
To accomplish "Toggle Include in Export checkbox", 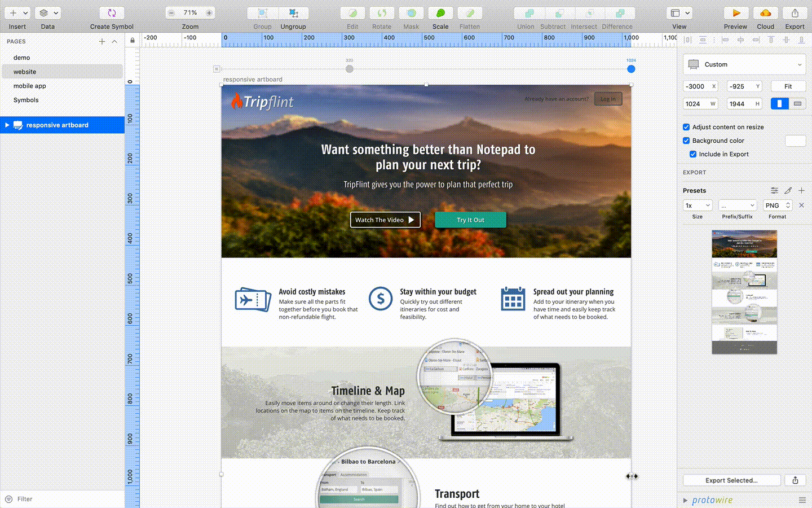I will coord(693,154).
